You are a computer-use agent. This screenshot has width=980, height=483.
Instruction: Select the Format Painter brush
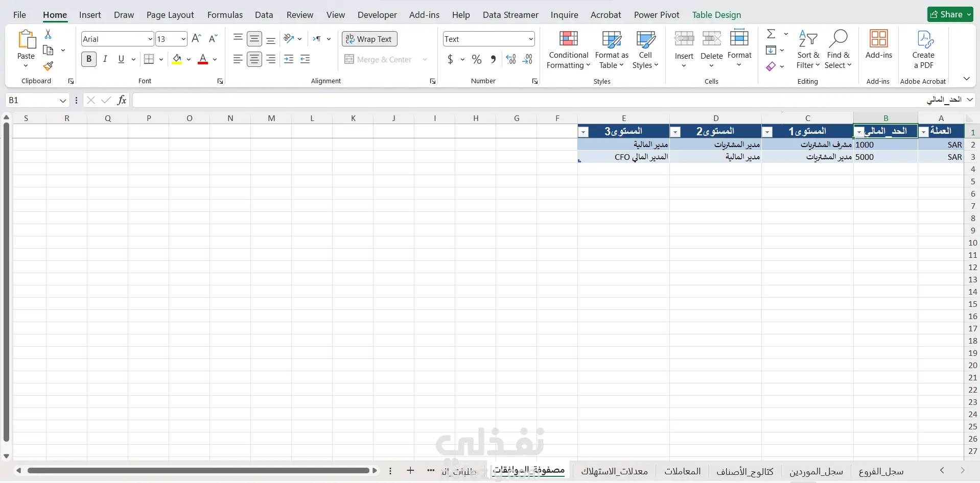click(x=48, y=66)
